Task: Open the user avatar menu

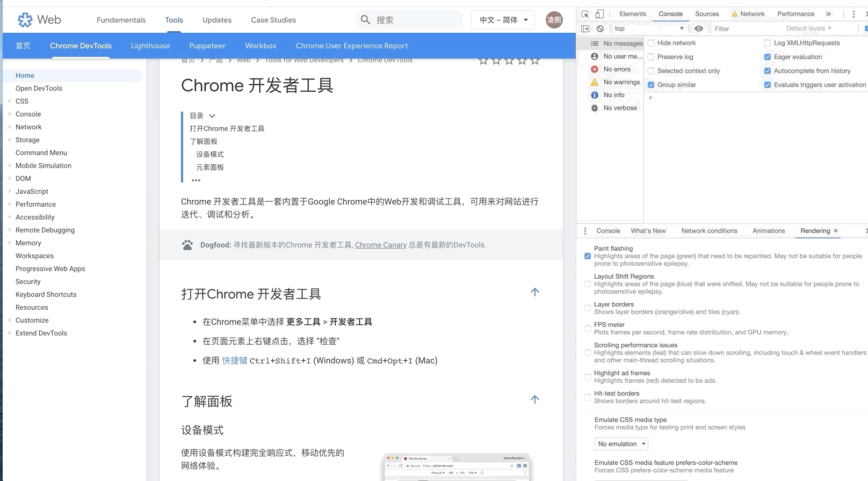Action: click(554, 20)
